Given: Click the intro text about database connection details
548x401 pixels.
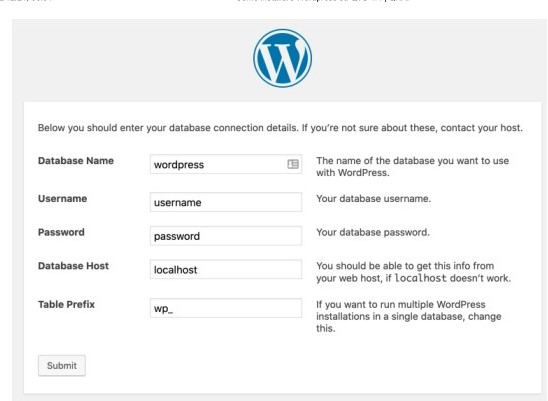Looking at the screenshot, I should click(x=280, y=128).
